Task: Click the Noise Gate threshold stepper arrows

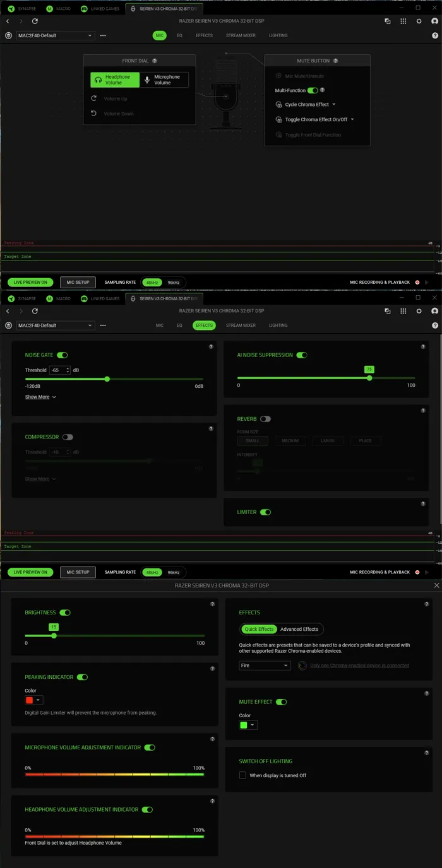Action: (68, 370)
